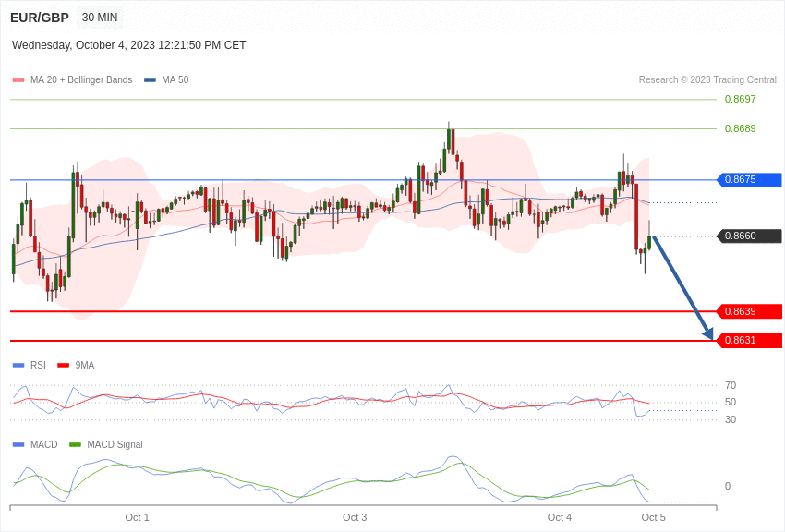Click the Oct 5 date axis label
This screenshot has width=785, height=532.
pyautogui.click(x=653, y=517)
